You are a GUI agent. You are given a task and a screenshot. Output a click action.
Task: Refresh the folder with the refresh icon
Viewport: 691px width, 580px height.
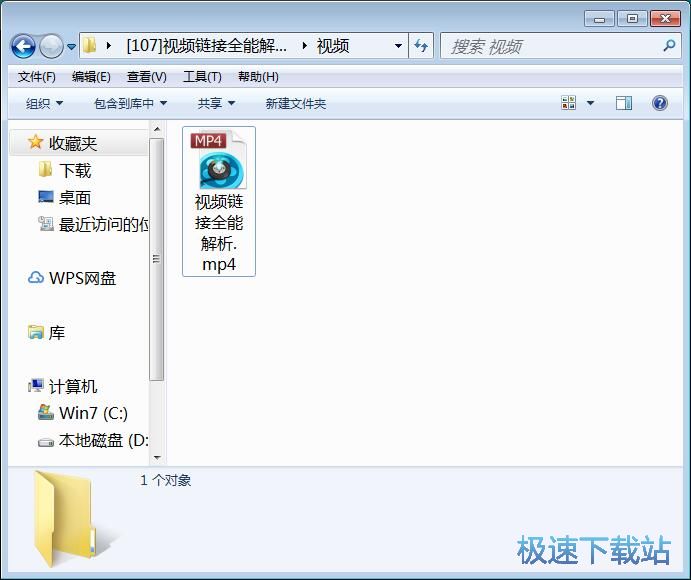click(x=421, y=45)
